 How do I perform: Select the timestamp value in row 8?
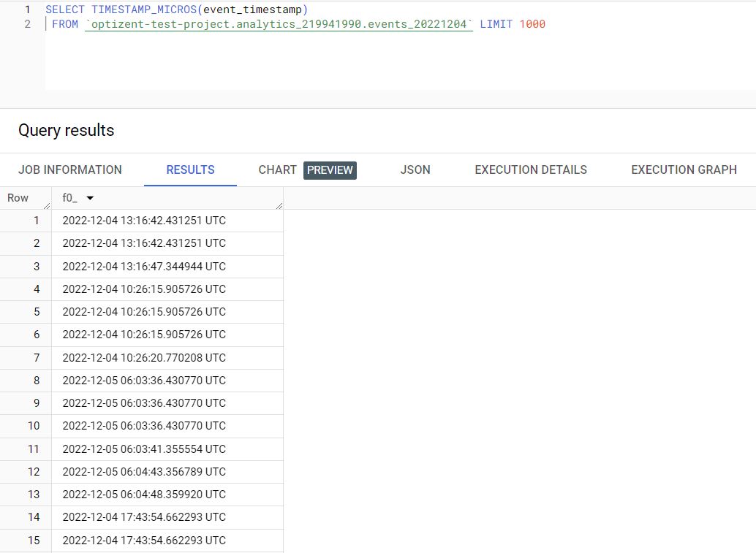pyautogui.click(x=144, y=379)
